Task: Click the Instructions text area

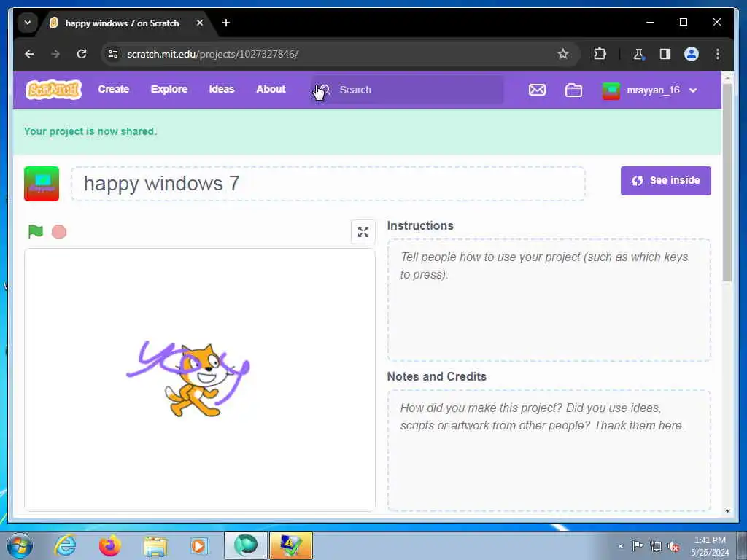Action: point(549,300)
